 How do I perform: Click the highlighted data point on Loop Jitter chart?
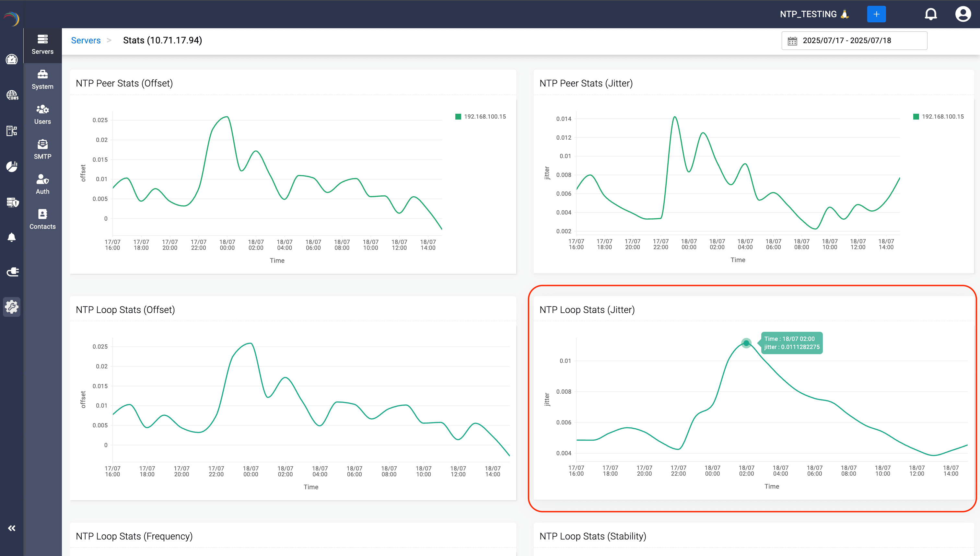click(746, 343)
